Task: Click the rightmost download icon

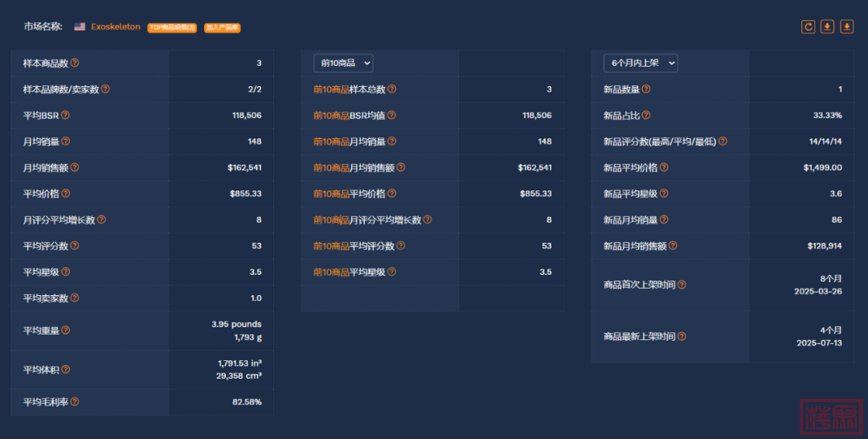Action: (x=846, y=27)
